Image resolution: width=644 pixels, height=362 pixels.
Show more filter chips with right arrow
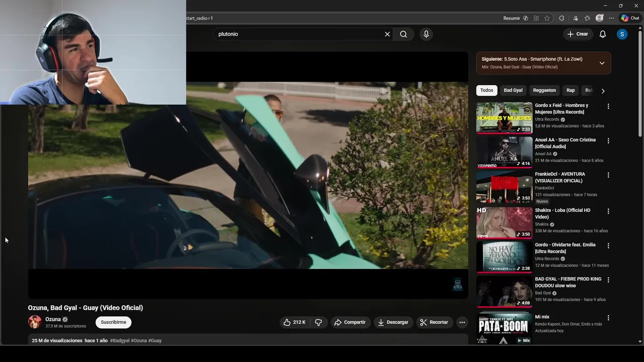tap(603, 91)
